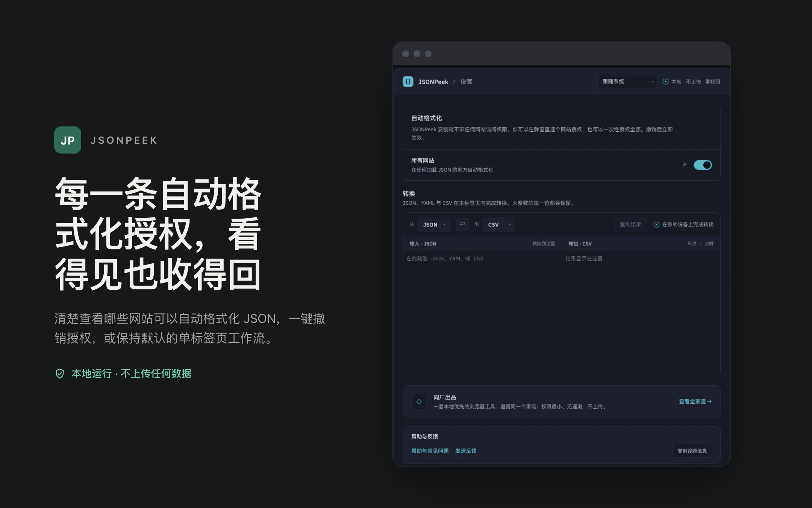Screen dimensions: 812x508
Task: Click the 转换 section heading
Action: click(409, 193)
